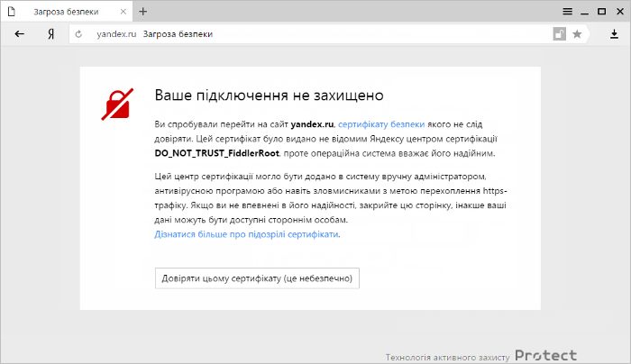
Task: Click 'Загроза безпеки' title in address bar
Action: pos(178,34)
